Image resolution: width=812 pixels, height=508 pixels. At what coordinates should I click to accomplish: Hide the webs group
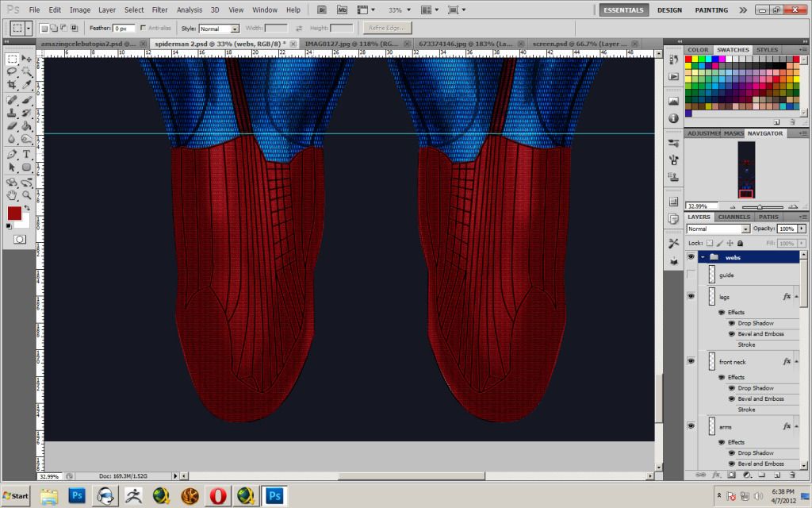click(x=691, y=257)
